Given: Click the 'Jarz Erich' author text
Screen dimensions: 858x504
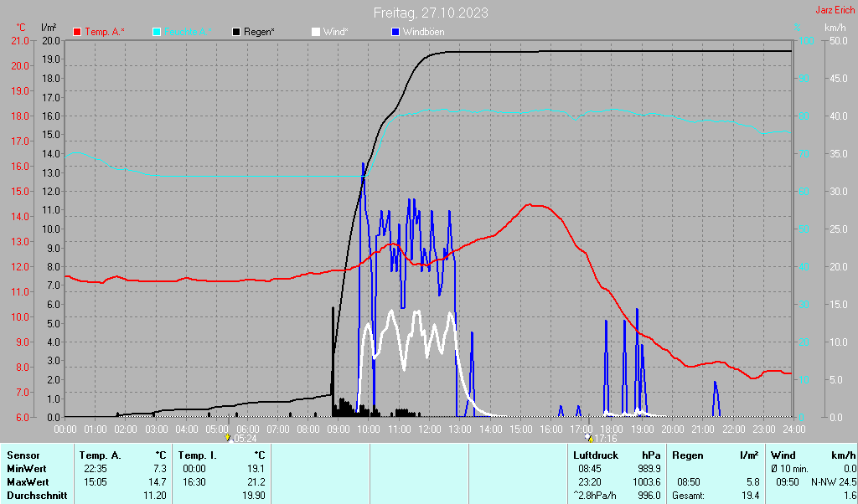Looking at the screenshot, I should point(835,10).
